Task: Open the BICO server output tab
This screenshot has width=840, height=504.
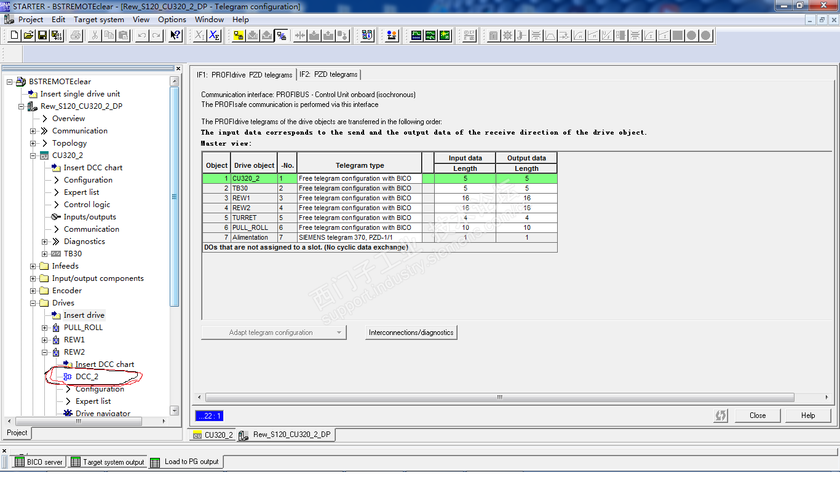Action: coord(39,462)
